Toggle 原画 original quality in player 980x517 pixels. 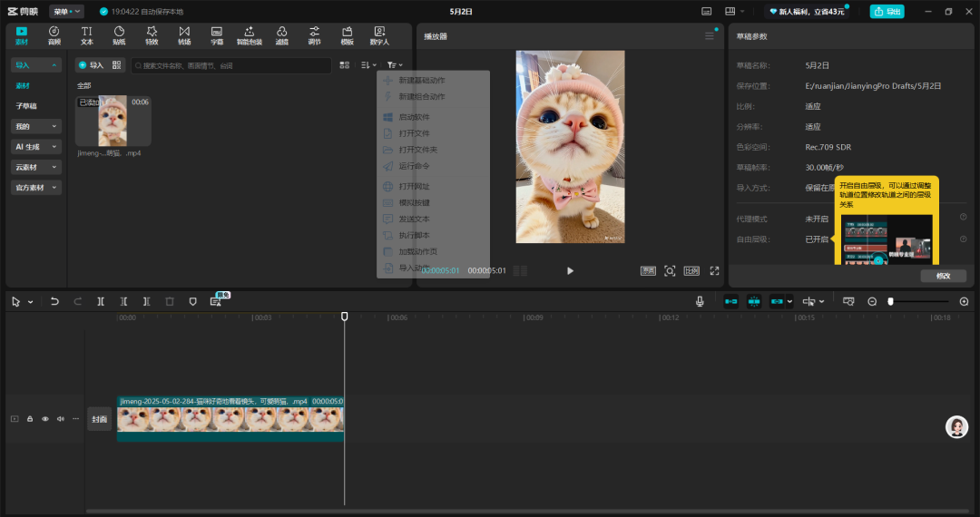click(x=648, y=270)
